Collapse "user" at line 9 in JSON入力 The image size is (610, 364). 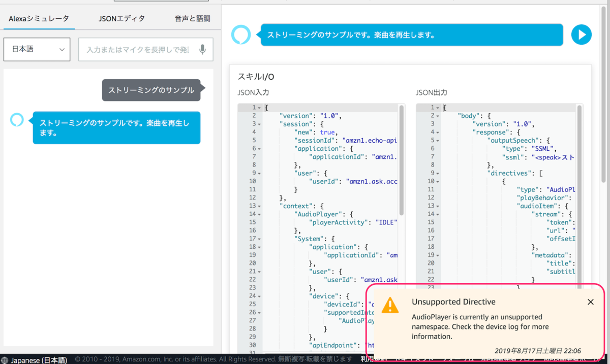259,173
